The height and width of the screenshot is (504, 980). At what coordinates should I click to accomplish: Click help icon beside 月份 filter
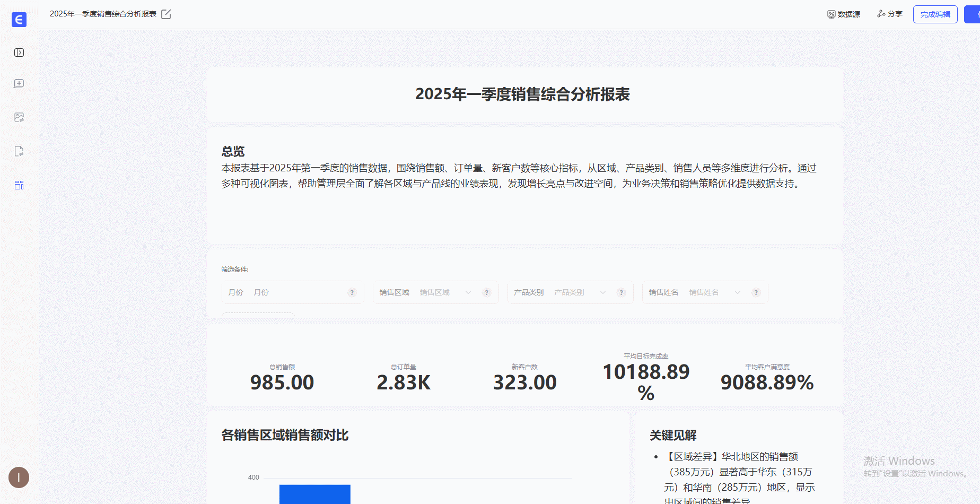point(352,293)
